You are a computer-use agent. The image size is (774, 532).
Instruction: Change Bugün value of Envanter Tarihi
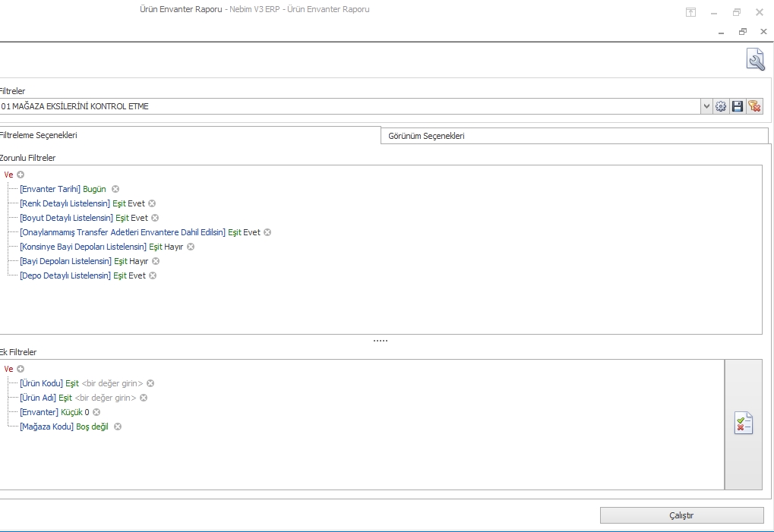[x=94, y=189]
